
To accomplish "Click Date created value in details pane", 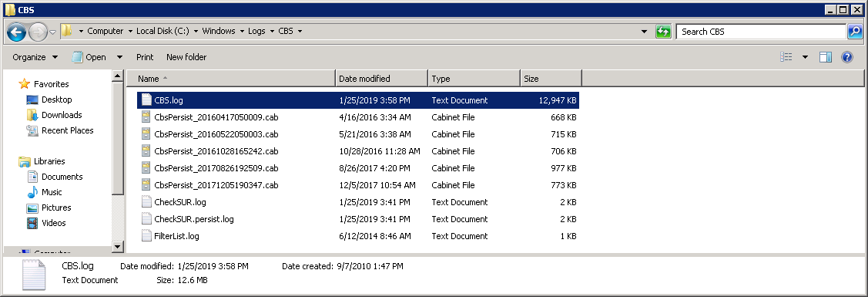I will pos(370,266).
